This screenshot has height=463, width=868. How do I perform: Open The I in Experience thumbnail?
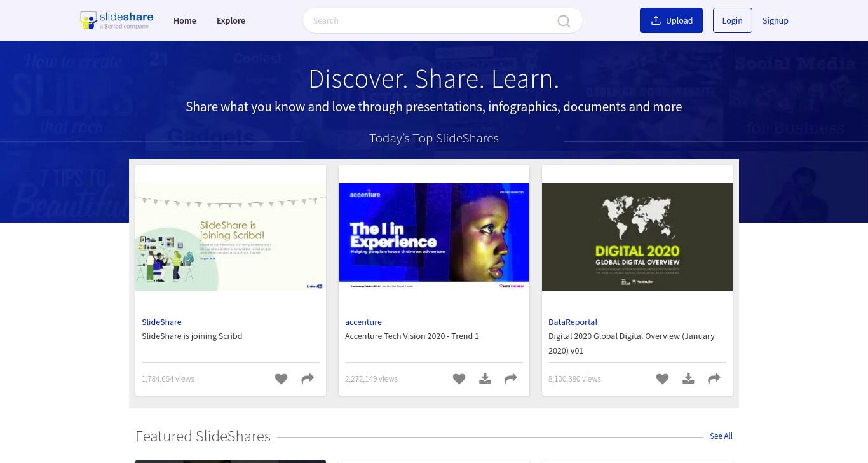coord(434,237)
